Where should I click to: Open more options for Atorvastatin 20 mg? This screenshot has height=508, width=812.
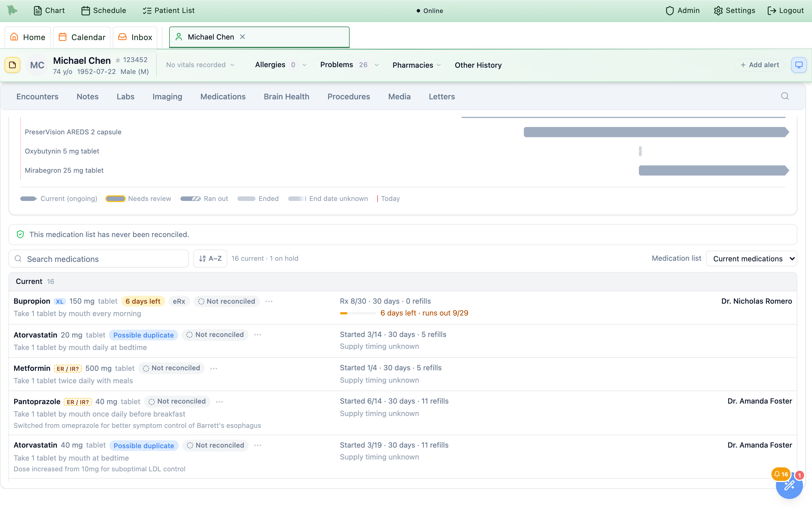point(258,335)
